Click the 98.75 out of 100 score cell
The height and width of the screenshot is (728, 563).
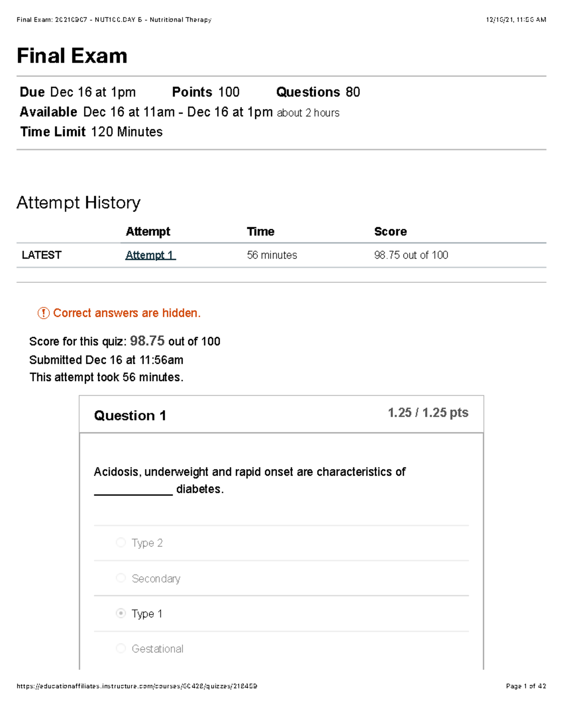pos(411,255)
